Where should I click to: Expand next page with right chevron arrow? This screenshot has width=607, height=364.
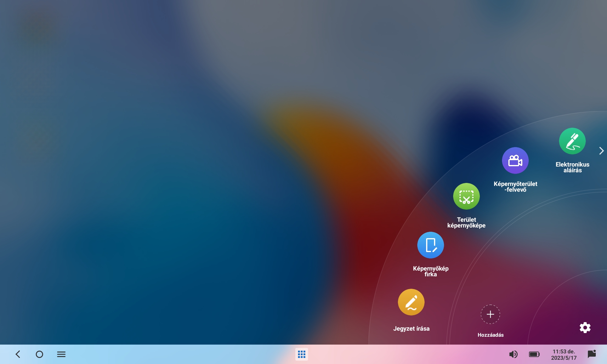(601, 151)
